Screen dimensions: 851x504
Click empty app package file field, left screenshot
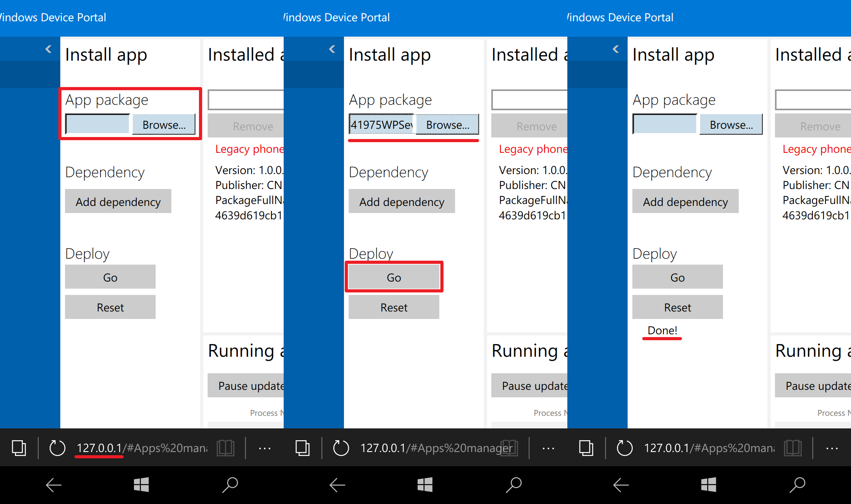click(x=97, y=124)
